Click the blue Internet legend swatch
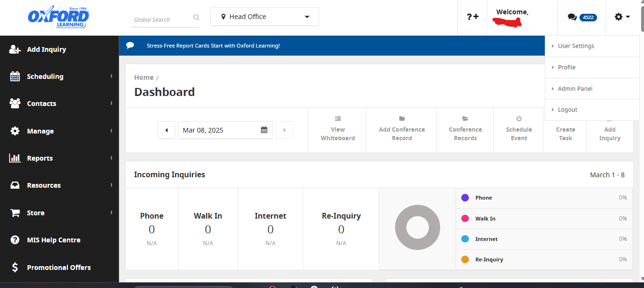The height and width of the screenshot is (288, 644). [x=465, y=239]
